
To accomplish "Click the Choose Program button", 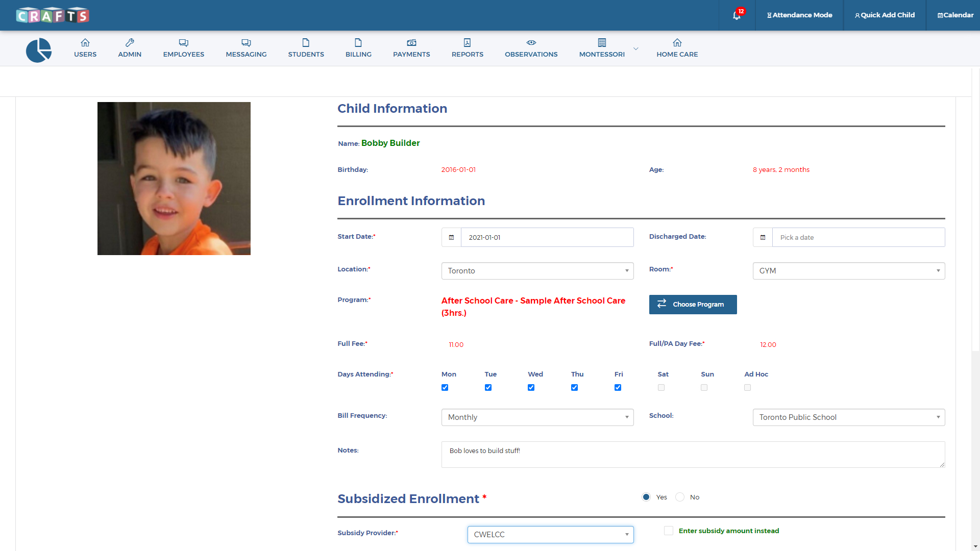I will click(x=693, y=305).
